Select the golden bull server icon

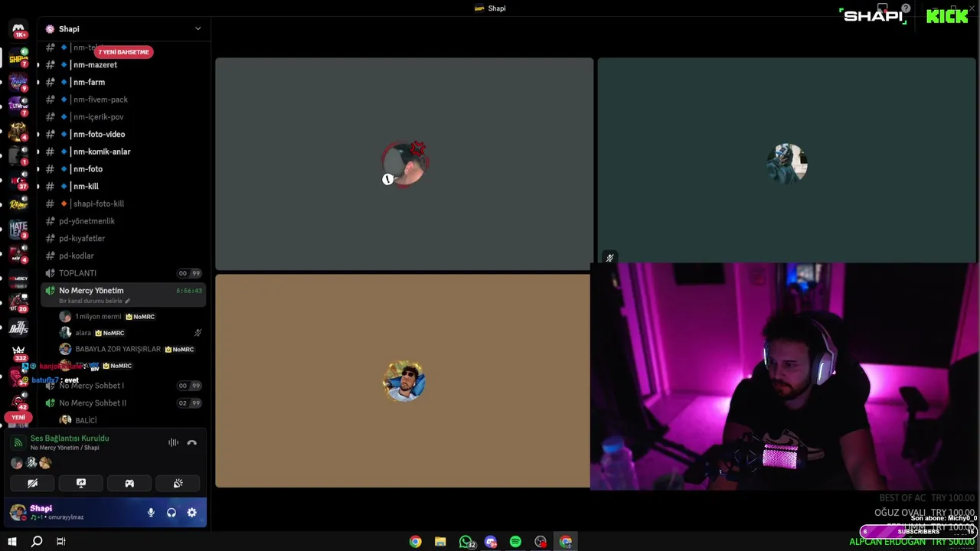(18, 131)
